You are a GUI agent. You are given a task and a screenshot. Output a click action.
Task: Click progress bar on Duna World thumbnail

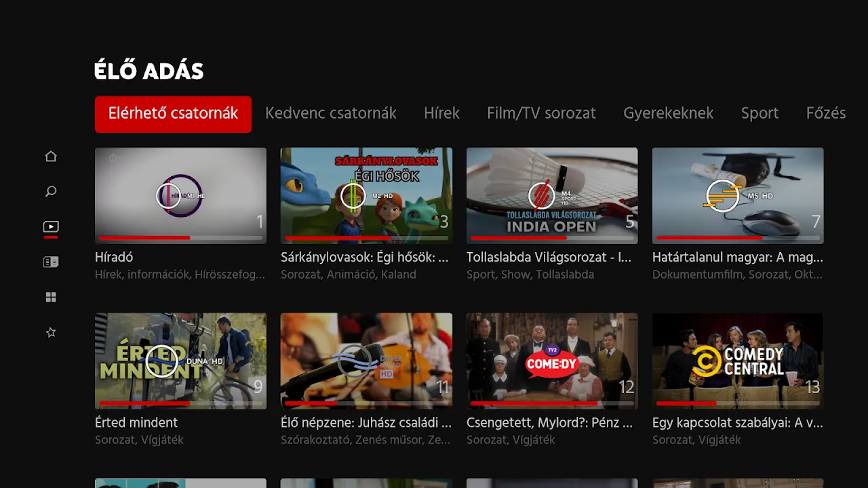[x=366, y=403]
